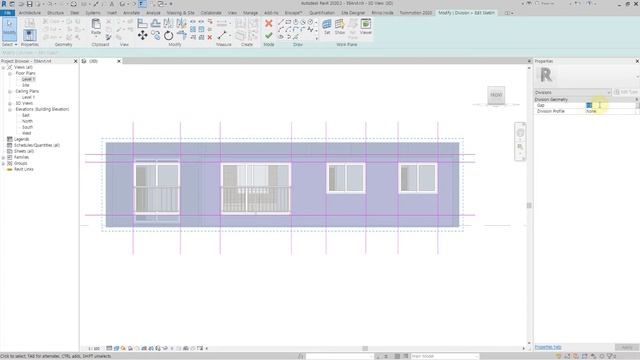Viewport: 640px width, 360px height.
Task: Toggle visual style icon in view control bar
Action: pos(116,348)
